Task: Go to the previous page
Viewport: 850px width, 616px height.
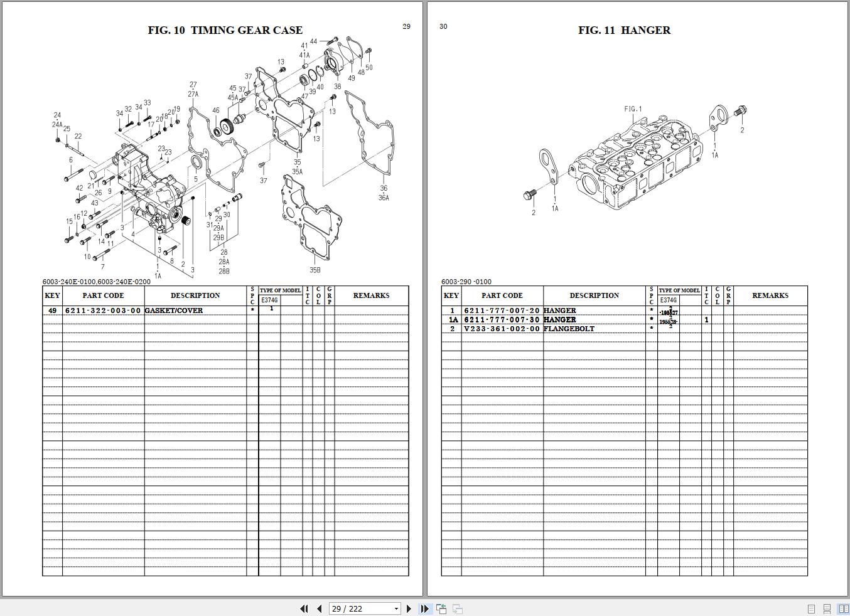Action: click(319, 608)
